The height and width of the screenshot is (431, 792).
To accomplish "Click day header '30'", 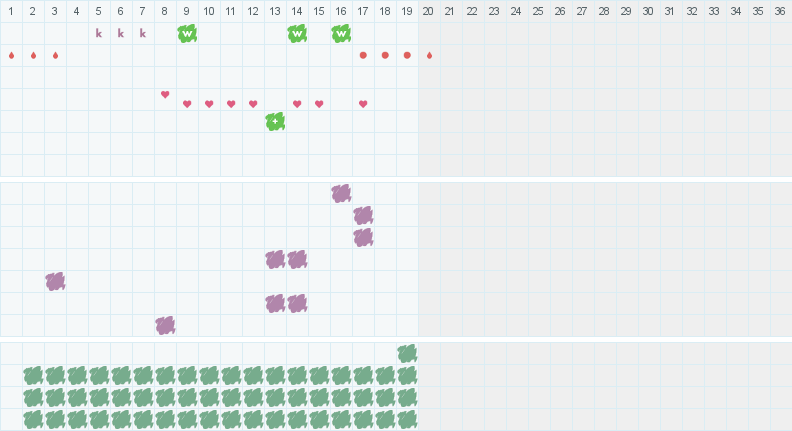I will [x=648, y=11].
